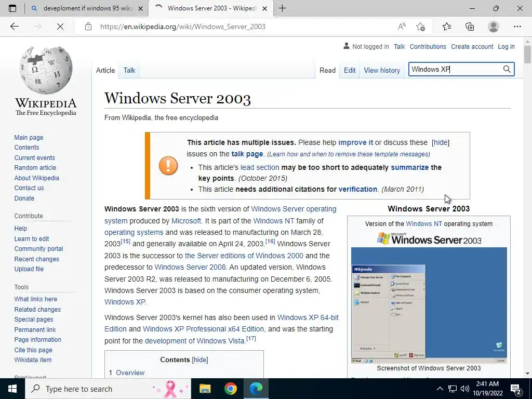
Task: Select the Read tab
Action: coord(327,70)
